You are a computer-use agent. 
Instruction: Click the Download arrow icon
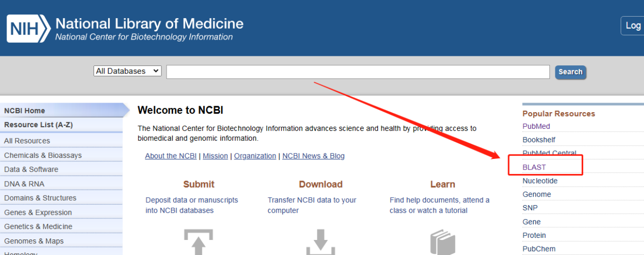tap(320, 242)
